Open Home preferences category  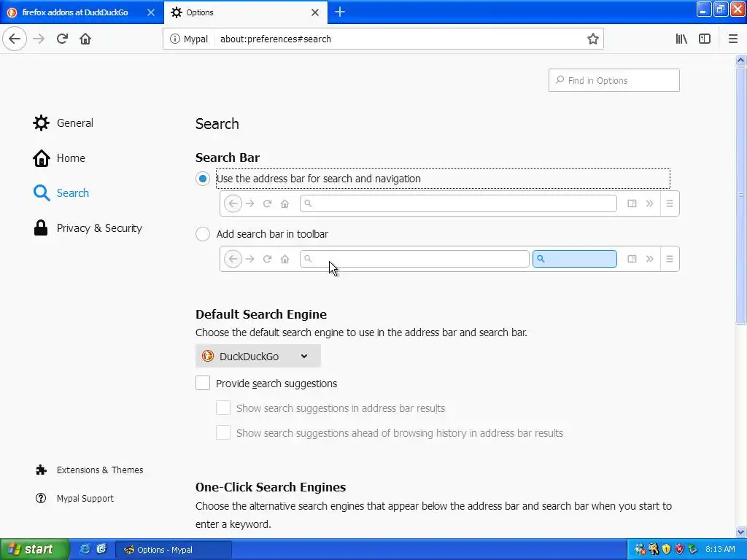pos(59,158)
